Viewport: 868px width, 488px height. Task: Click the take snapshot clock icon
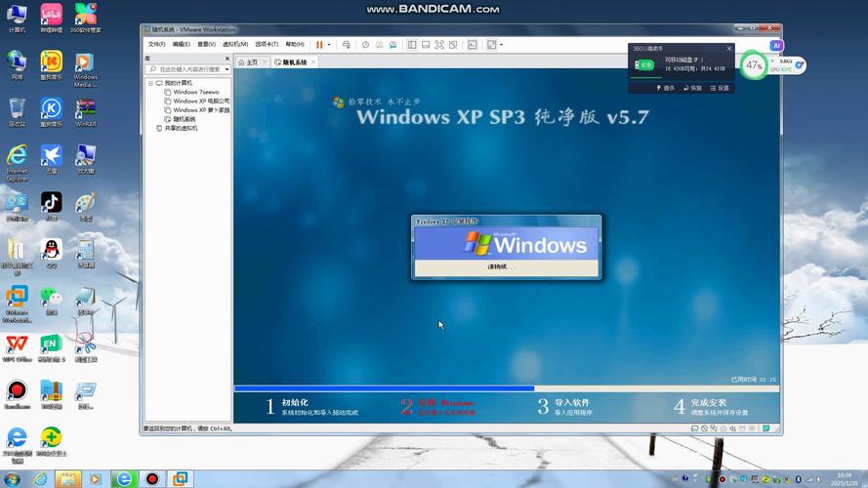pyautogui.click(x=365, y=44)
